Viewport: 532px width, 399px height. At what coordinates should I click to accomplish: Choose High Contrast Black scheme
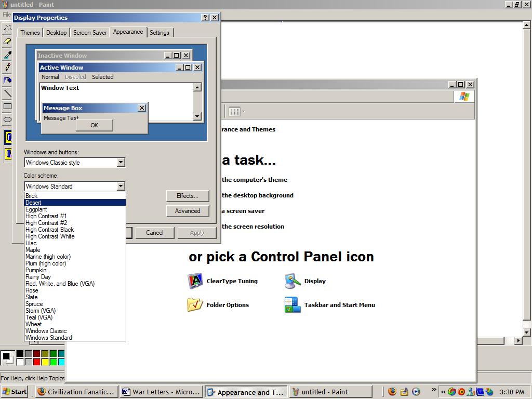pyautogui.click(x=75, y=230)
